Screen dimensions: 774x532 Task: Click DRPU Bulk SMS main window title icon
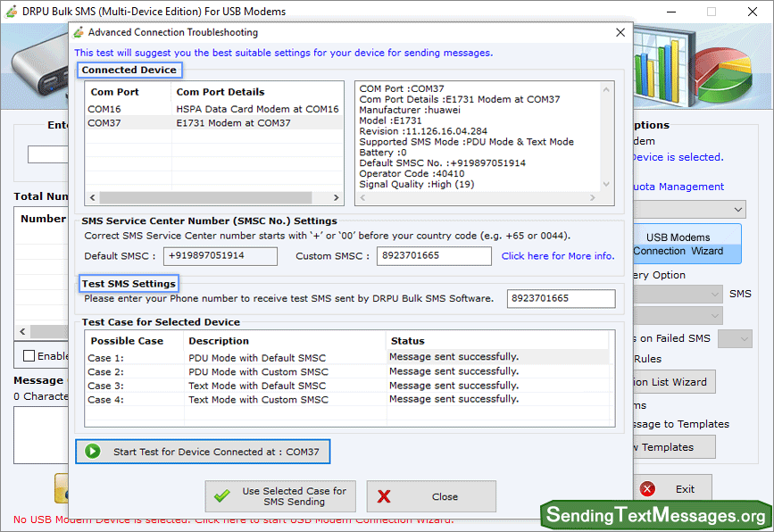point(11,11)
